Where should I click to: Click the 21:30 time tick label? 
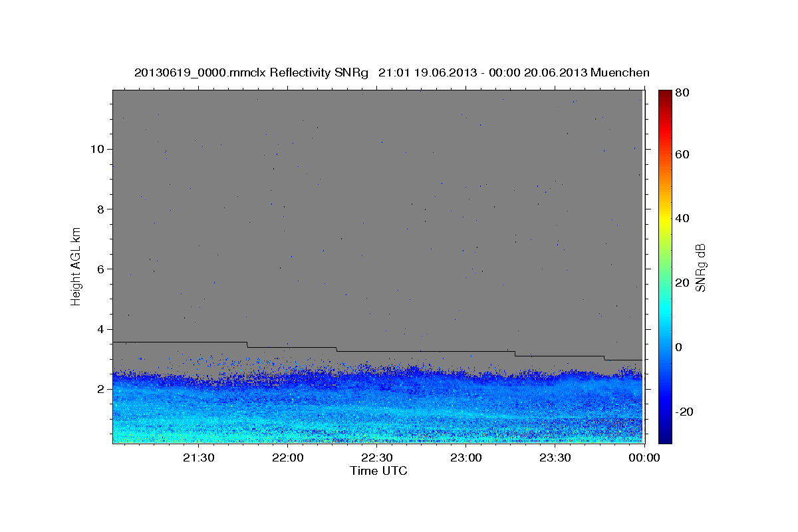199,458
